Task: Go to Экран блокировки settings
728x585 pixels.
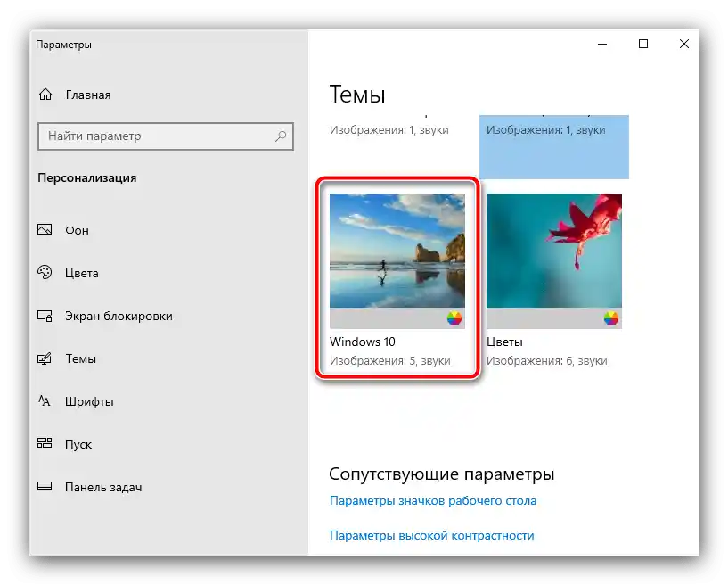Action: 119,316
